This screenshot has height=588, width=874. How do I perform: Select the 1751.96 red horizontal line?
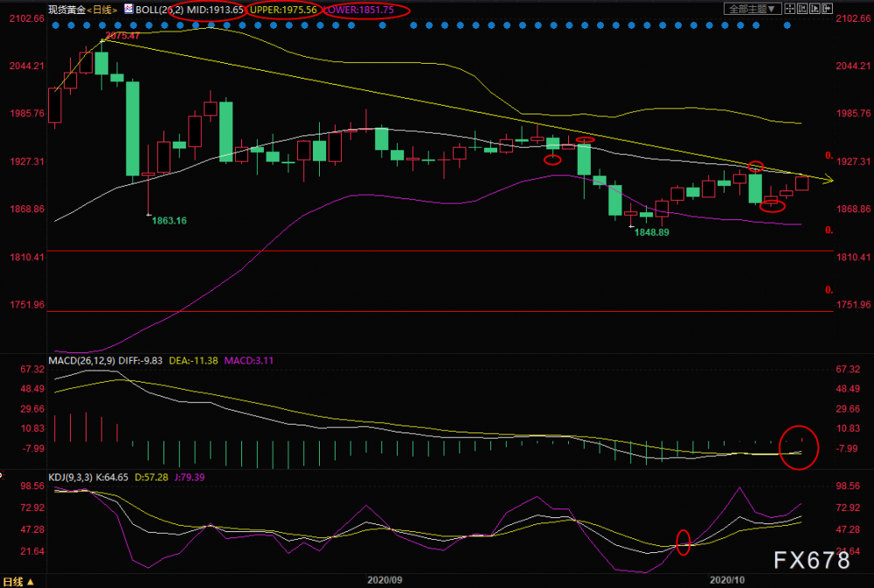[x=440, y=312]
